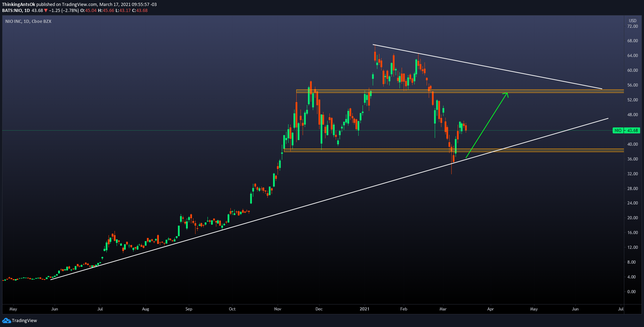The width and height of the screenshot is (644, 327).
Task: Click the 24.00 price axis value
Action: click(632, 203)
